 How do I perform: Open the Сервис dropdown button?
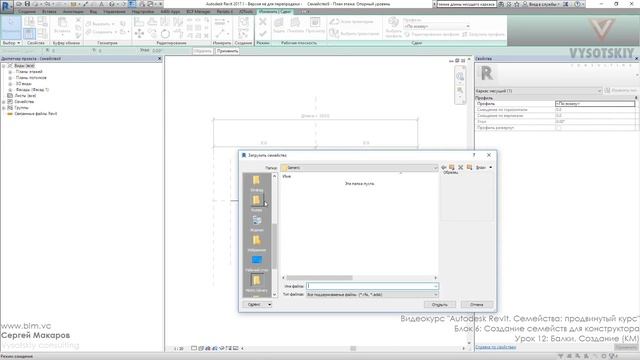tap(257, 304)
